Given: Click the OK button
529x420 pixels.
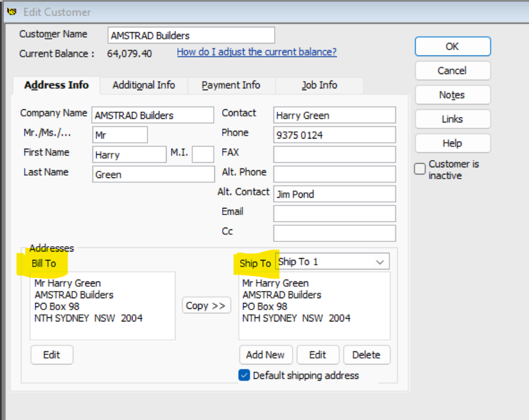Looking at the screenshot, I should click(x=453, y=46).
